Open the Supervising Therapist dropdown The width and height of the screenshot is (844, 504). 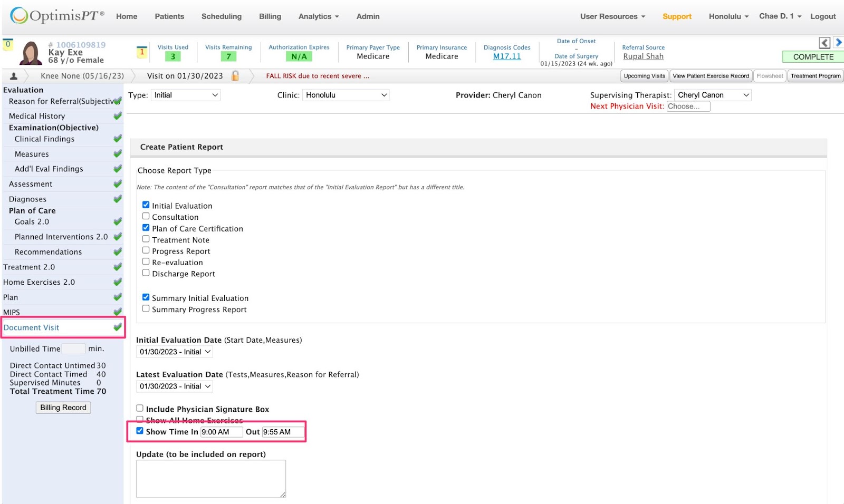pyautogui.click(x=713, y=95)
